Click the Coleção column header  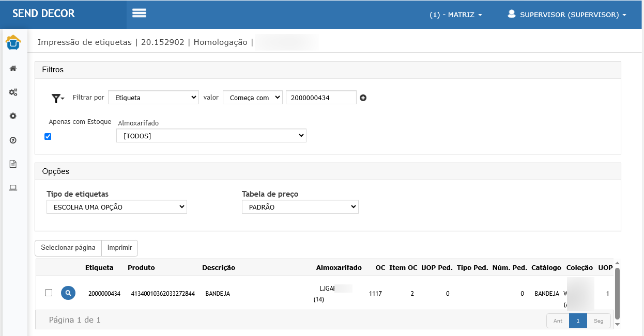pos(579,267)
